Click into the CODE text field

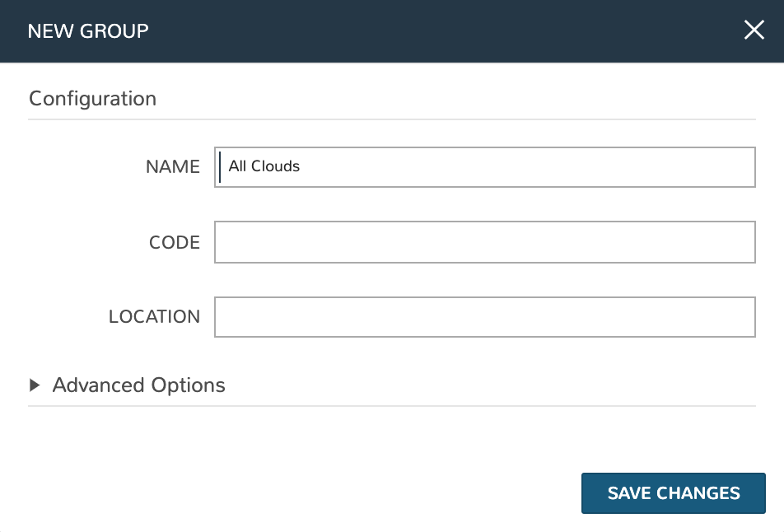coord(484,242)
